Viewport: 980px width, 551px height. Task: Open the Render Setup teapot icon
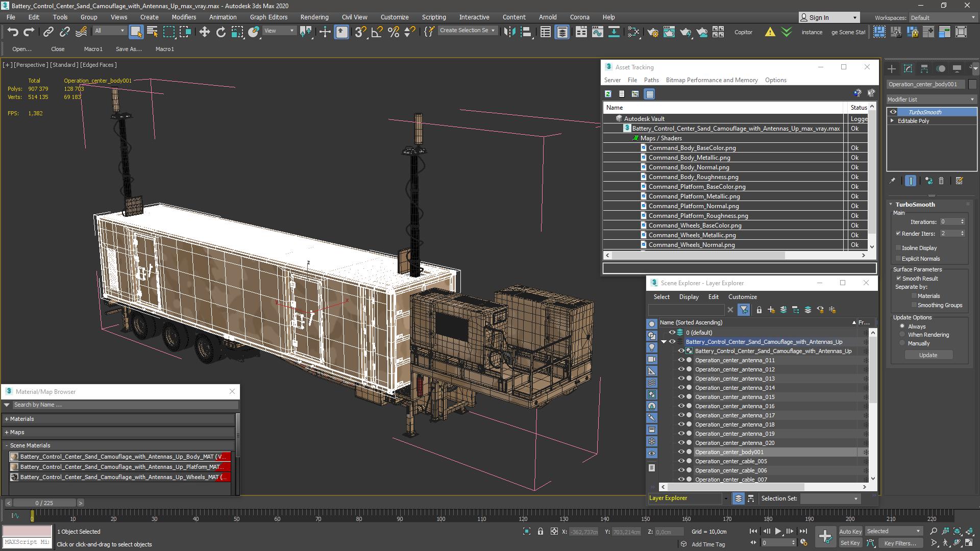click(652, 32)
